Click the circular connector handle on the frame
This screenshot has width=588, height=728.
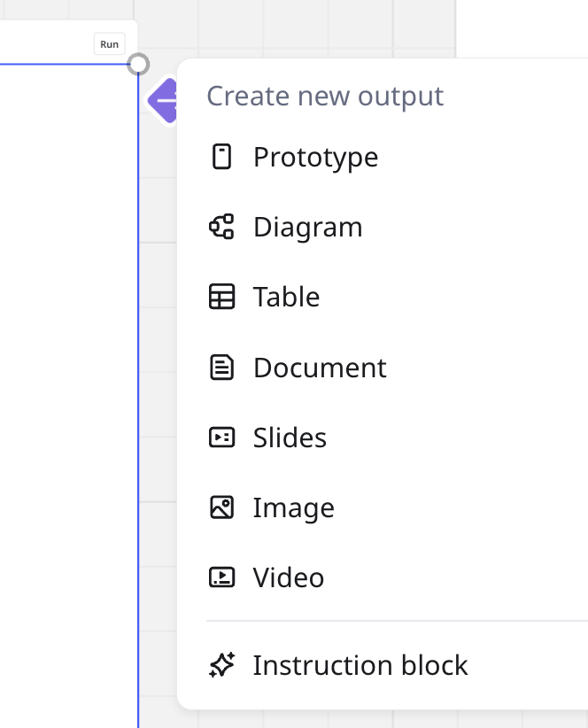coord(138,64)
